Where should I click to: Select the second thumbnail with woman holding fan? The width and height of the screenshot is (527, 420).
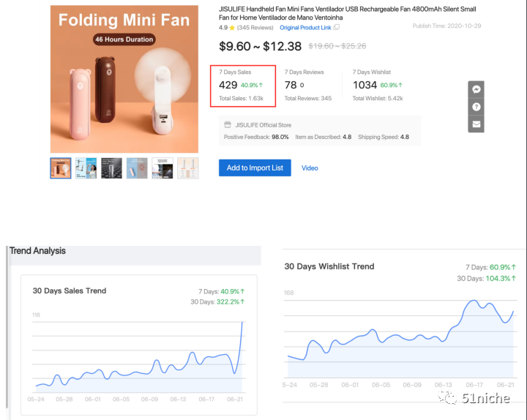86,168
